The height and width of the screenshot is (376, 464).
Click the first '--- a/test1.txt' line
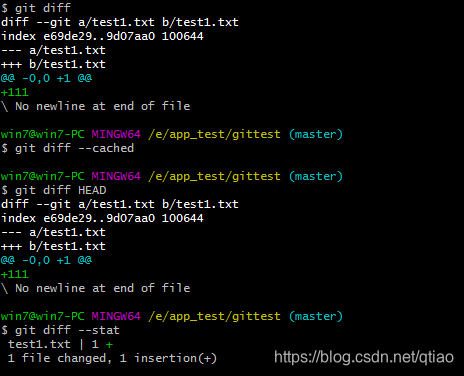click(53, 50)
